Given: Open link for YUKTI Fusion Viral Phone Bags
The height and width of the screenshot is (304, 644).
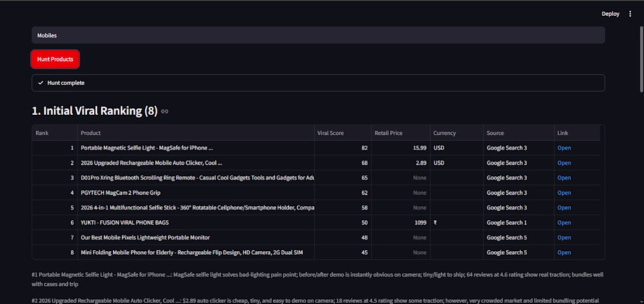Looking at the screenshot, I should pyautogui.click(x=564, y=223).
